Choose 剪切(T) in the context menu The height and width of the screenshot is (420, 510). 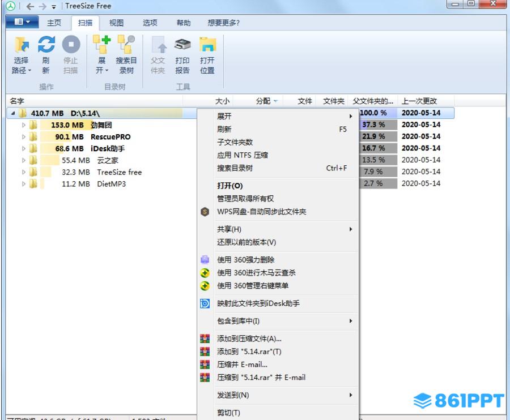coord(286,413)
